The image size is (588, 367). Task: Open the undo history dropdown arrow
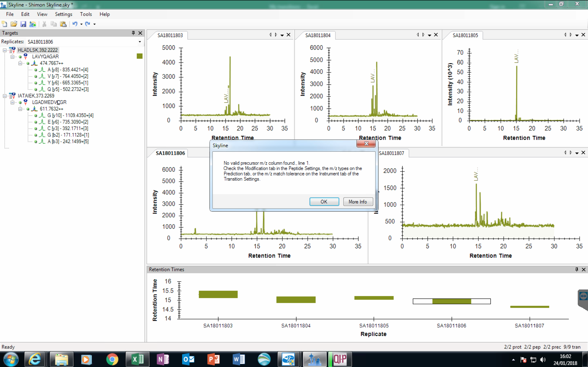click(81, 24)
